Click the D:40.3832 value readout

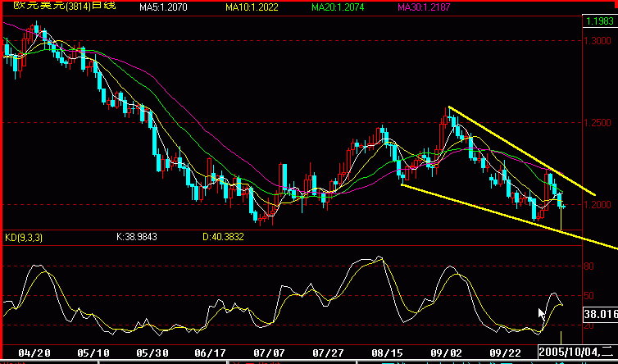pyautogui.click(x=223, y=237)
